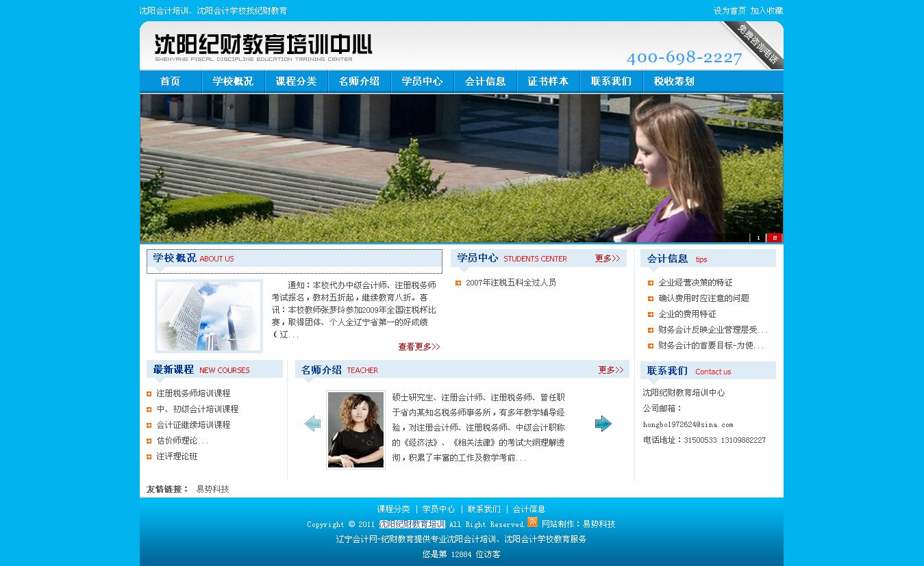This screenshot has height=566, width=924.
Task: Click the right arrow in teacher carousel
Action: tap(603, 424)
